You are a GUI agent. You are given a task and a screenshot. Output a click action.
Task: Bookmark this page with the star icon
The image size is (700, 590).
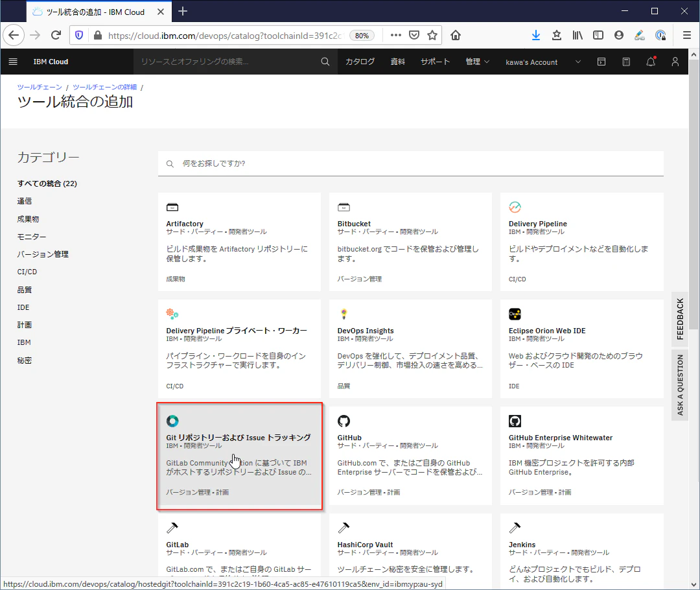pyautogui.click(x=432, y=35)
